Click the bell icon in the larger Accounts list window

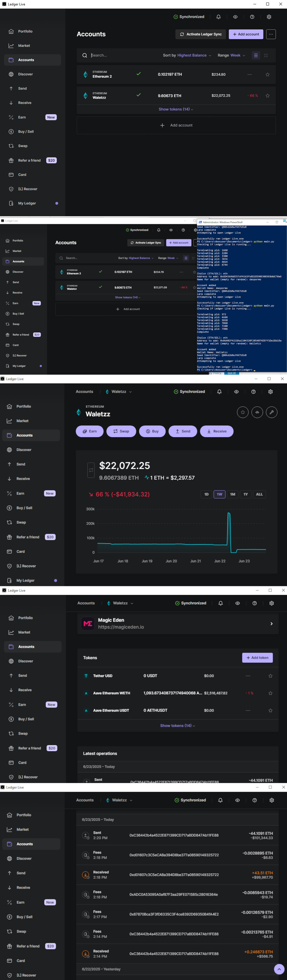point(219,17)
